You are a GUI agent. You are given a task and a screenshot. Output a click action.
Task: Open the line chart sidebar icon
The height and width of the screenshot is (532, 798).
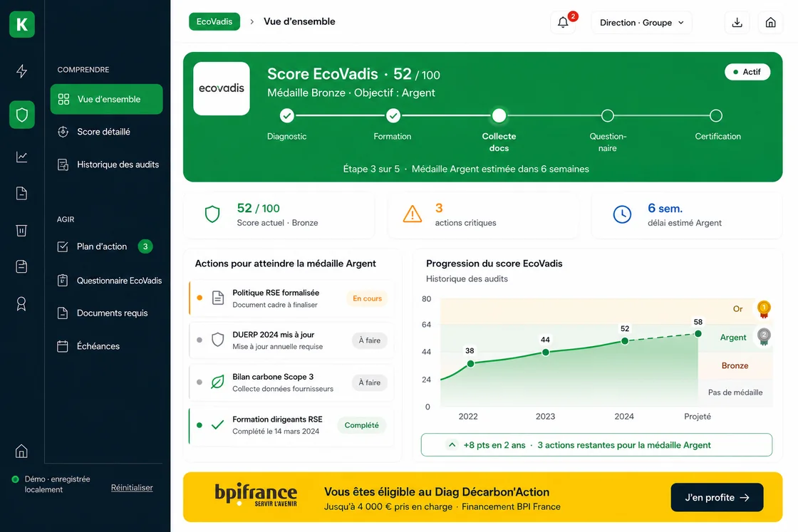click(x=21, y=157)
